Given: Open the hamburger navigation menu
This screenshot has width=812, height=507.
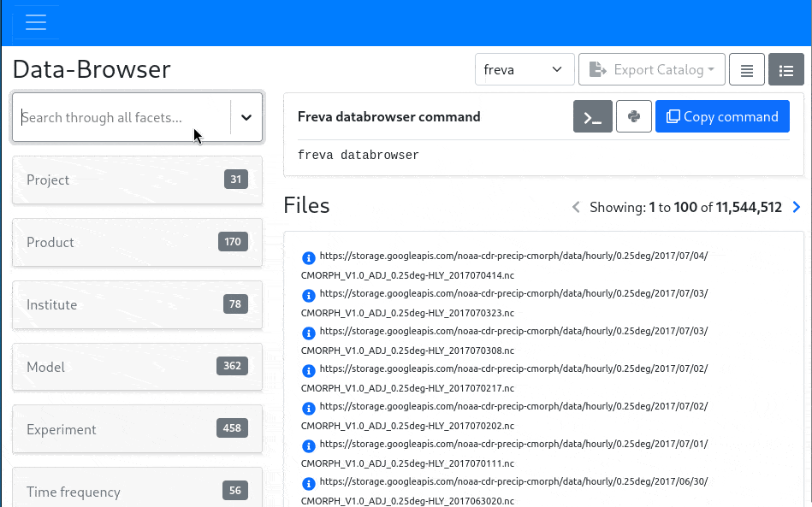Looking at the screenshot, I should click(36, 21).
